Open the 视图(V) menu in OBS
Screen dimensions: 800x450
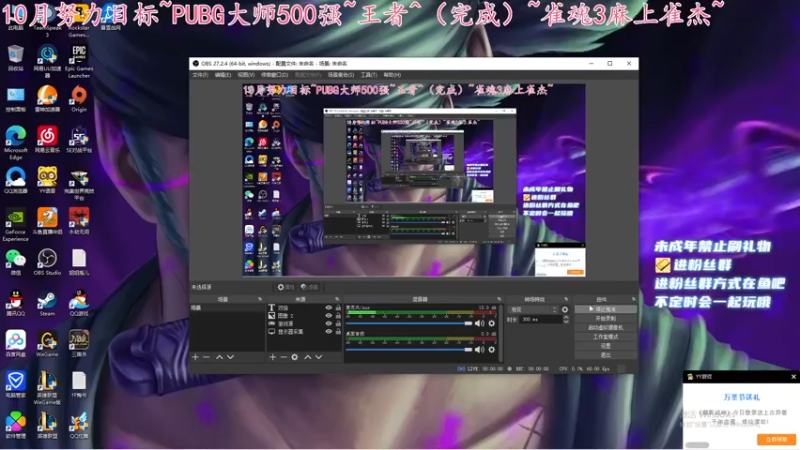pyautogui.click(x=246, y=75)
